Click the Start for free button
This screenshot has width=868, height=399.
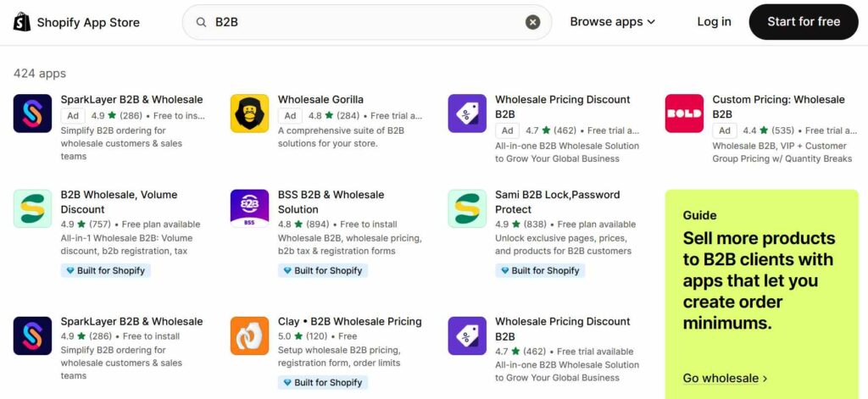tap(804, 22)
